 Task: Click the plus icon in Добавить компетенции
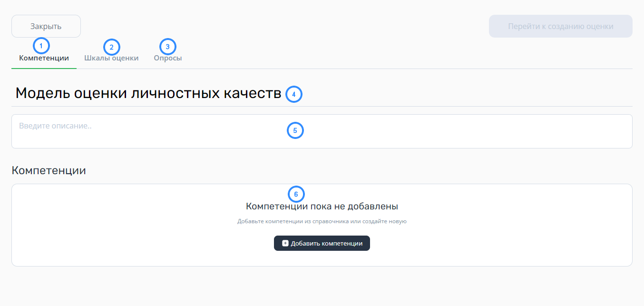[285, 243]
